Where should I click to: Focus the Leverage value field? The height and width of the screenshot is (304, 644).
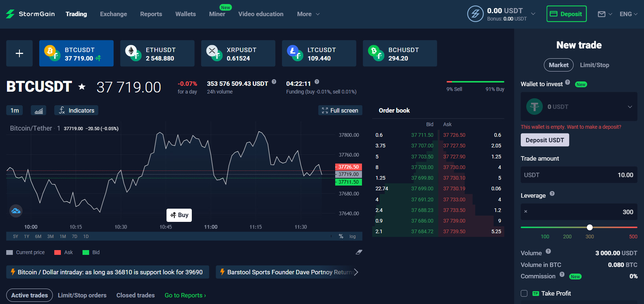click(579, 212)
